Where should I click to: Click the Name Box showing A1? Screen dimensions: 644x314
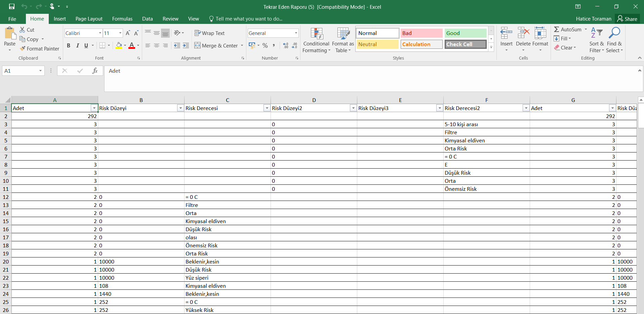(21, 71)
